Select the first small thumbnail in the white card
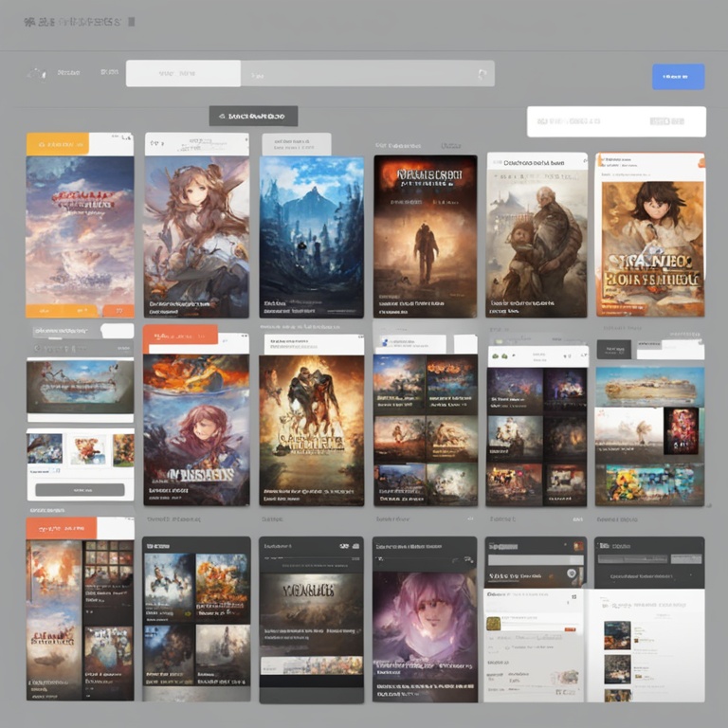The width and height of the screenshot is (728, 728). (x=45, y=448)
